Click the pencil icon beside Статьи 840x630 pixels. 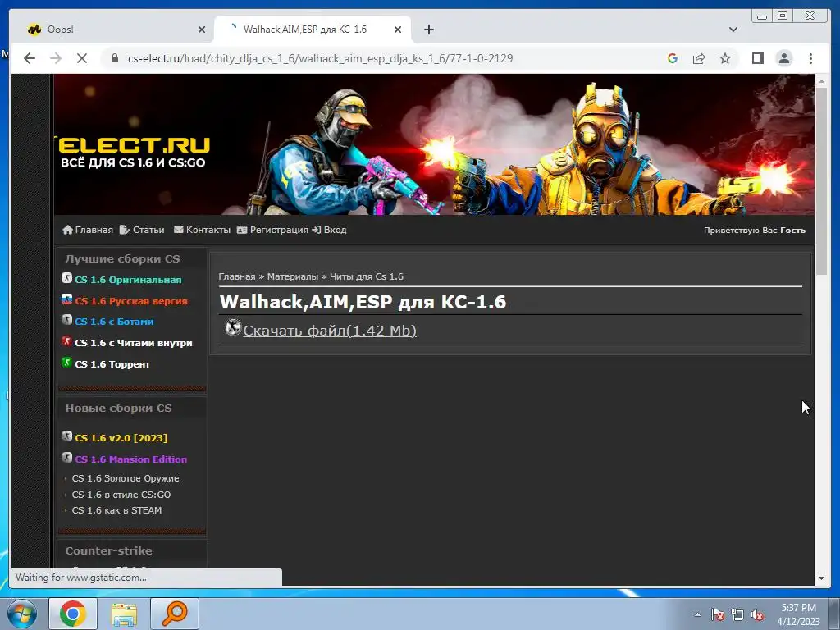click(125, 230)
